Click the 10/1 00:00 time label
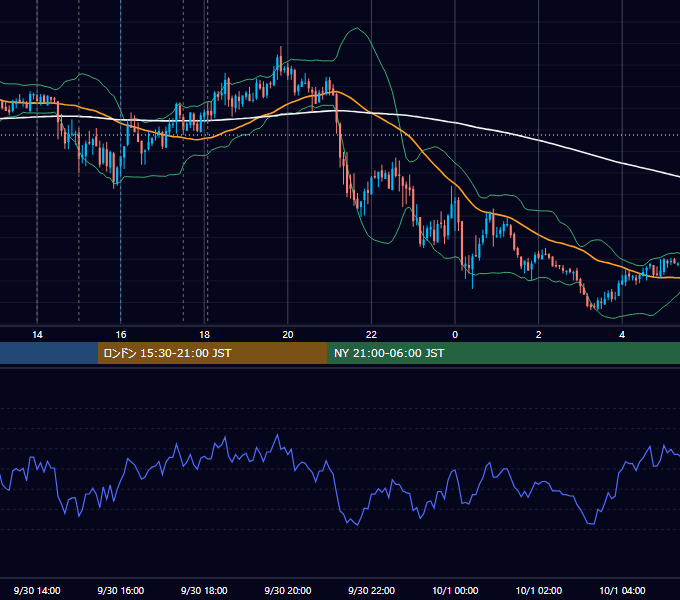 pyautogui.click(x=455, y=590)
